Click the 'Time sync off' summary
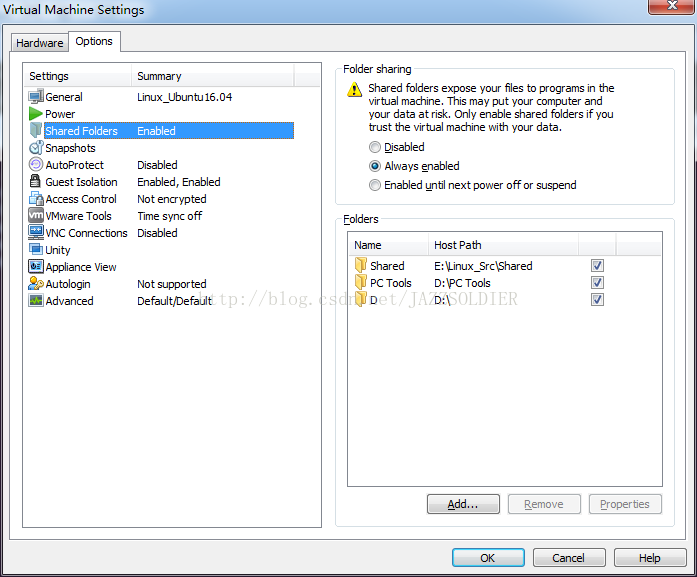Screen dimensions: 697x577 [170, 216]
